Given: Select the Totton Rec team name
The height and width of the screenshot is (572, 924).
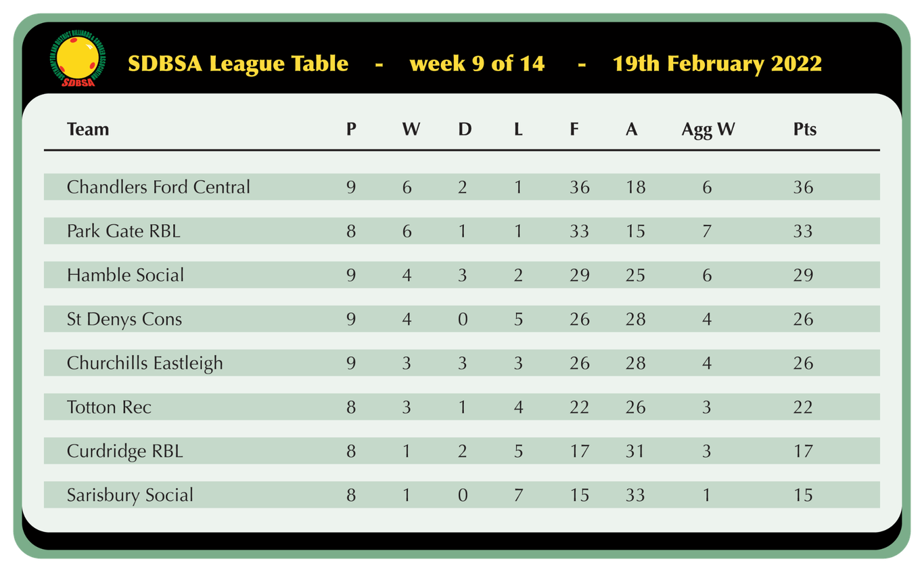Looking at the screenshot, I should [x=109, y=407].
